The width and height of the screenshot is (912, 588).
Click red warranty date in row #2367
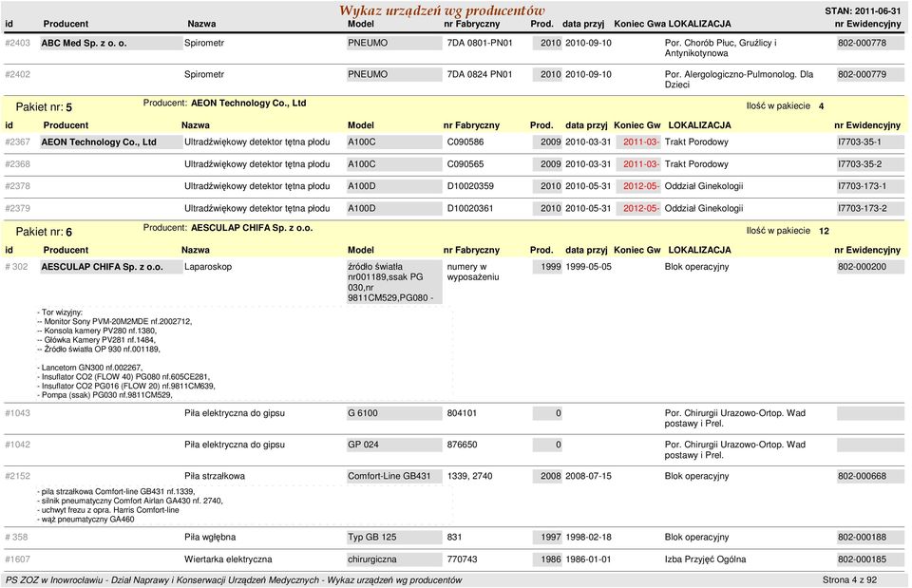(638, 142)
